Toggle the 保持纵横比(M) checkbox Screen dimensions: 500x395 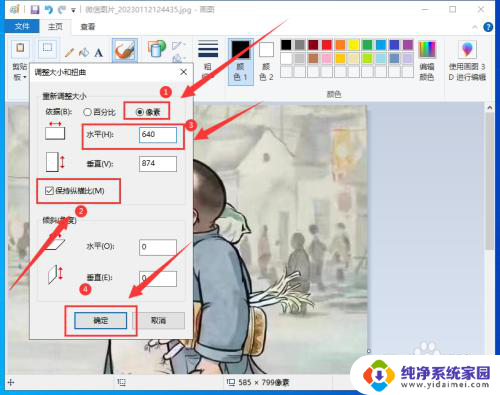[x=49, y=191]
